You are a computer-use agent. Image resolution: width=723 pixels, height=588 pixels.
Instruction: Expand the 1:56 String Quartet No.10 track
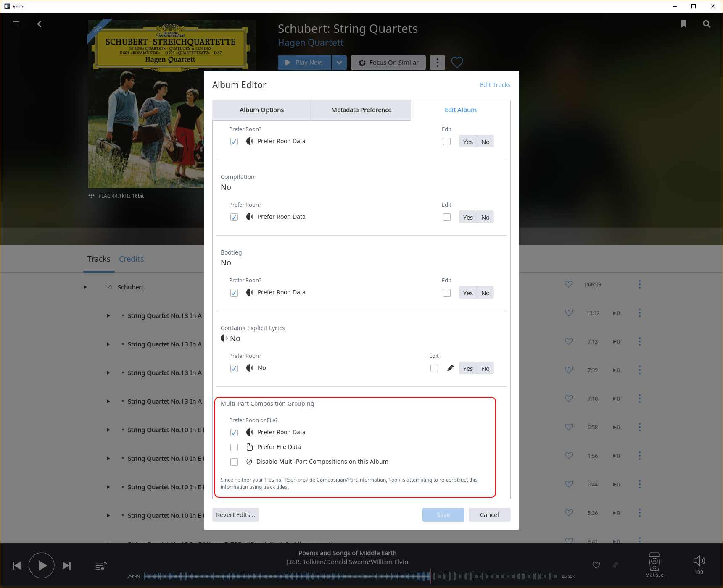point(108,459)
